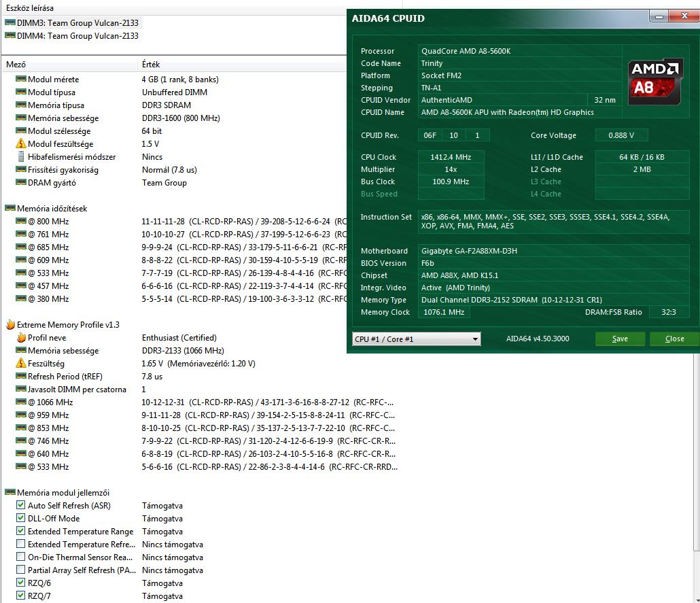Click memory icon beside @ 959 MHz
Viewport: 700px width, 603px height.
pos(21,415)
